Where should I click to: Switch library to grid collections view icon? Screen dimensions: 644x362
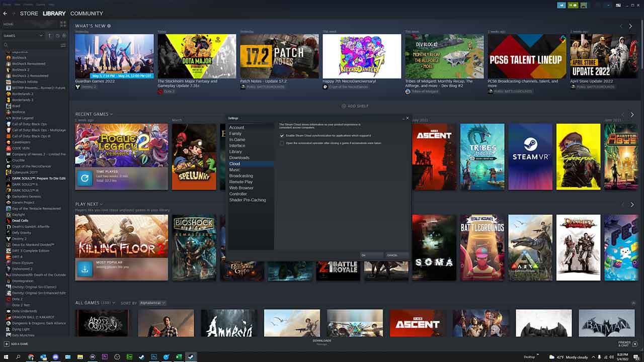click(63, 24)
